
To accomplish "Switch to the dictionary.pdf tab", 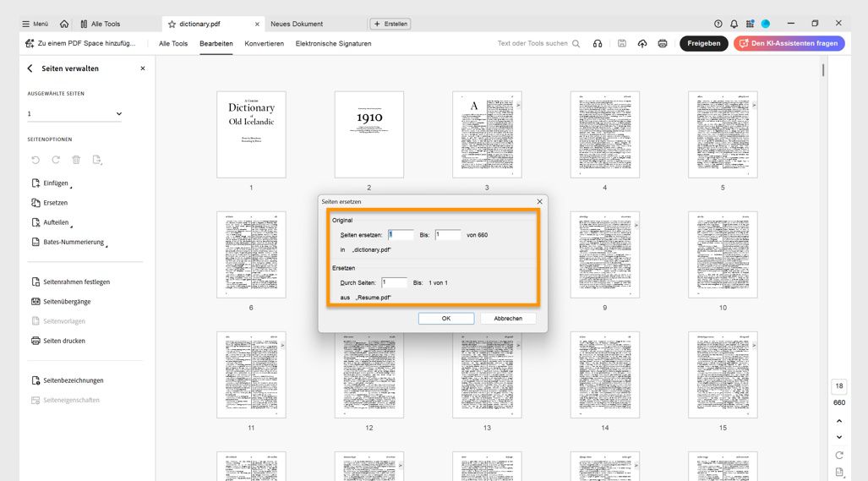I will point(199,24).
